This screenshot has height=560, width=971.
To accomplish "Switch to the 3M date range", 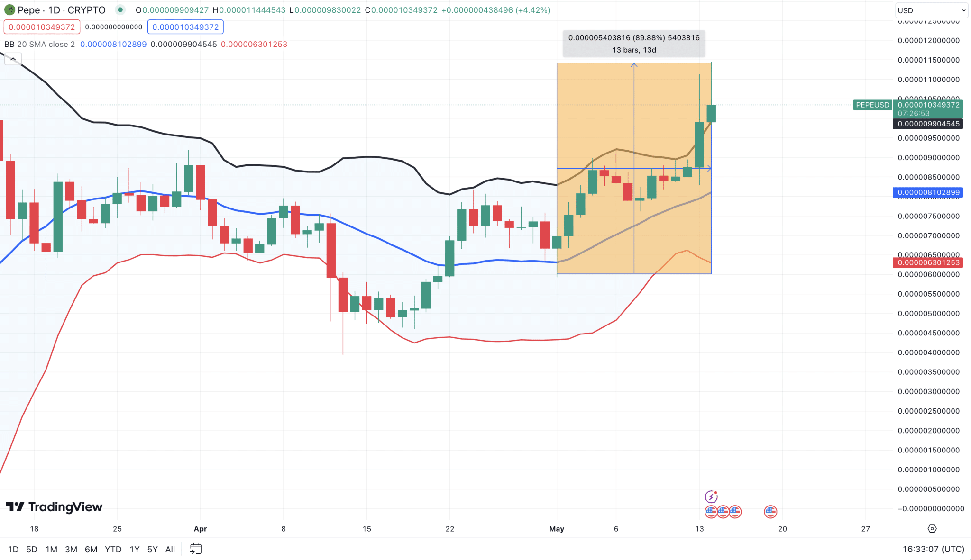I will (x=71, y=550).
